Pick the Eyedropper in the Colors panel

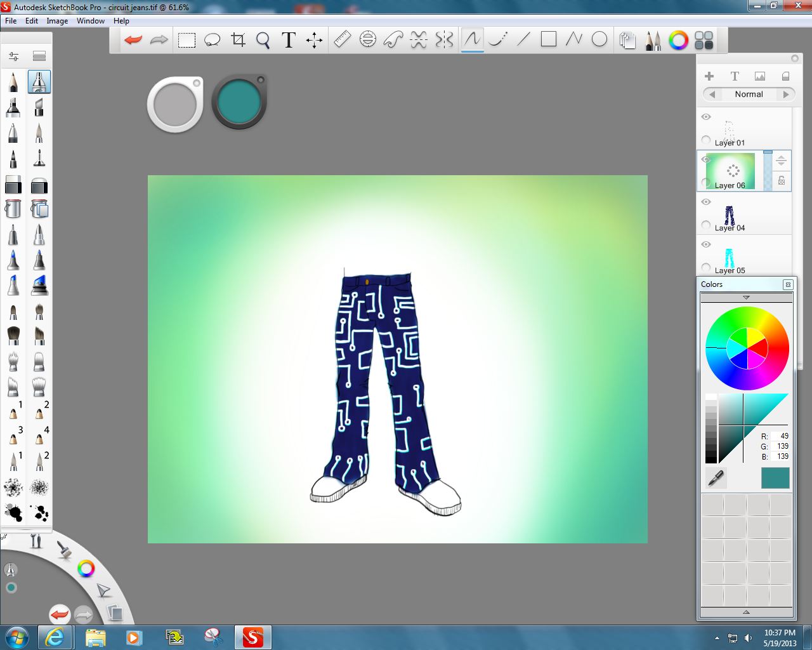click(x=716, y=478)
